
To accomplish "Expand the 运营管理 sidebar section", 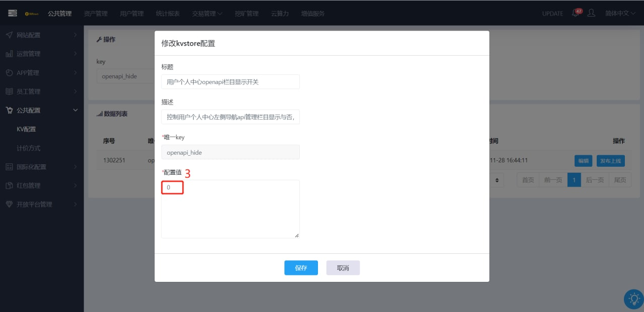I will [42, 54].
